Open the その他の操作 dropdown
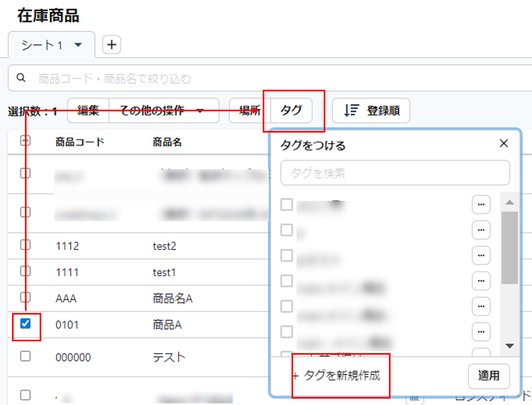Screen dimensions: 532x405 point(164,110)
